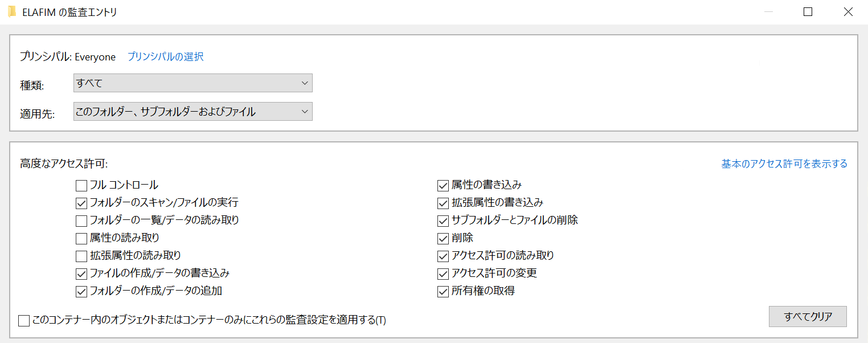This screenshot has height=343, width=868.
Task: Check the container-only audit settings checkbox
Action: 24,321
